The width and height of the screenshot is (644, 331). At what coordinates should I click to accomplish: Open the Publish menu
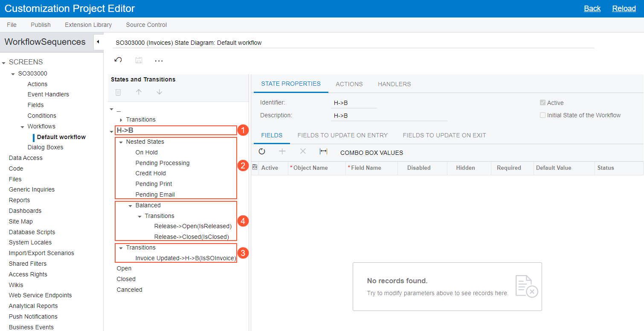[x=41, y=25]
